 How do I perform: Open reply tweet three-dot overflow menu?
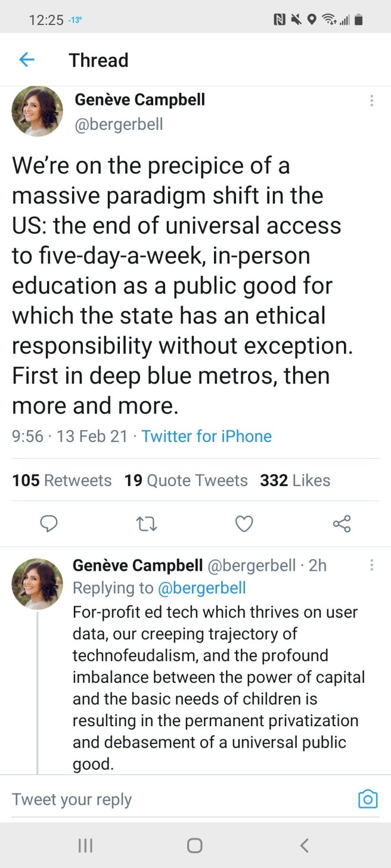point(372,565)
